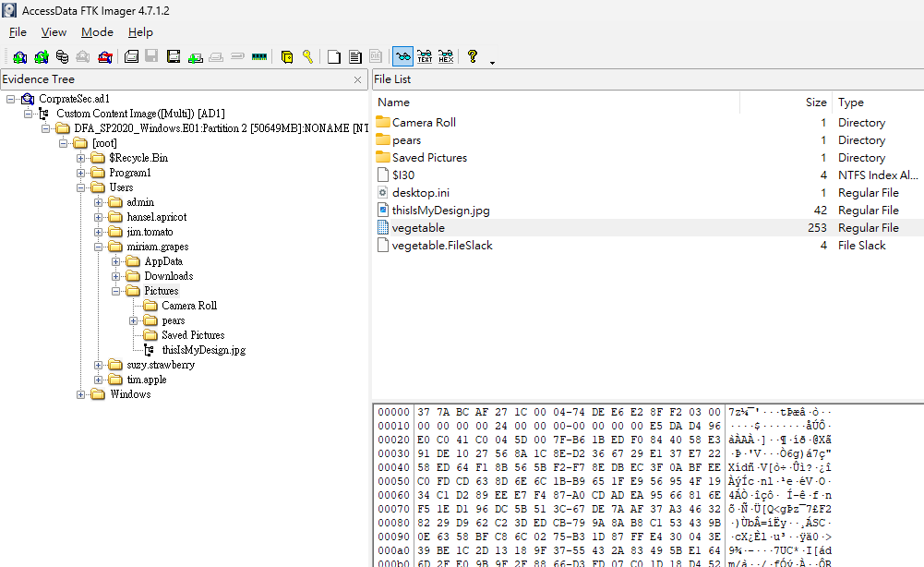Viewport: 924px width, 567px height.
Task: Open the Mode menu
Action: coord(97,32)
